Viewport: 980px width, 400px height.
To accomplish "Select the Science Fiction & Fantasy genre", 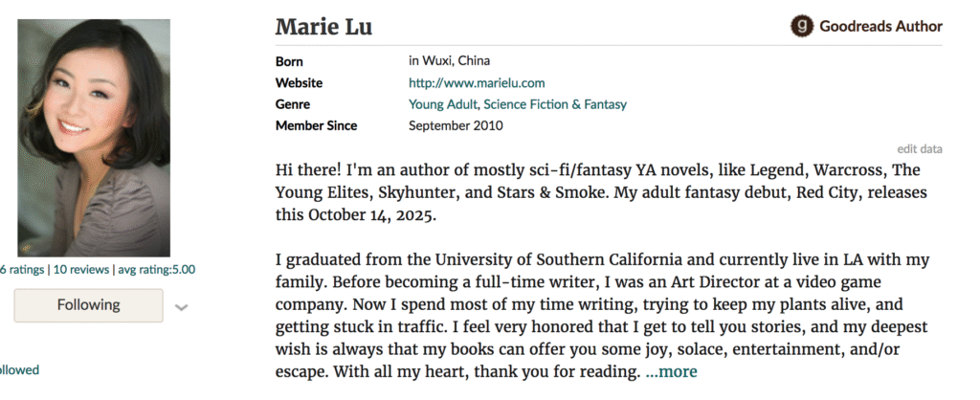I will click(x=555, y=104).
